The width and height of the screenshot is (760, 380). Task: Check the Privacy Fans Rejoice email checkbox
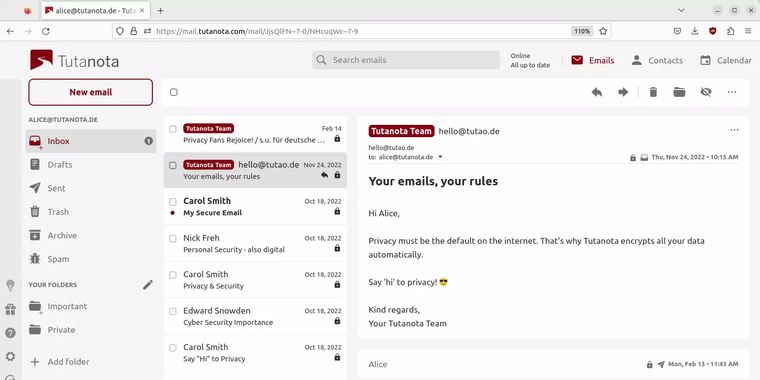(173, 129)
